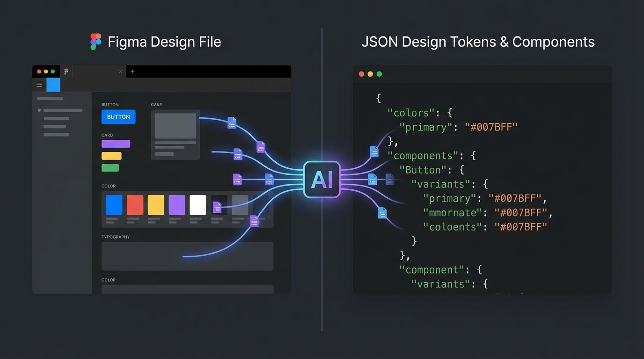The width and height of the screenshot is (644, 359).
Task: Pick the red color swatch
Action: tap(135, 205)
